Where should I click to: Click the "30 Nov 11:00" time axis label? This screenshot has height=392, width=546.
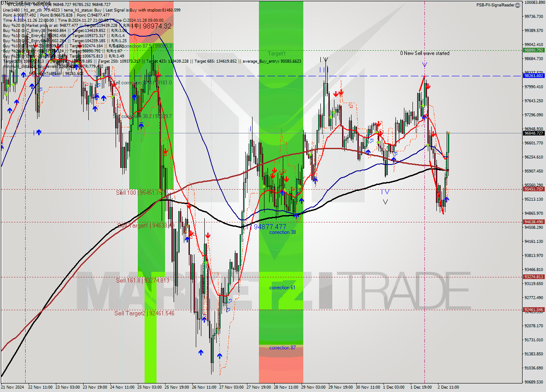point(368,387)
